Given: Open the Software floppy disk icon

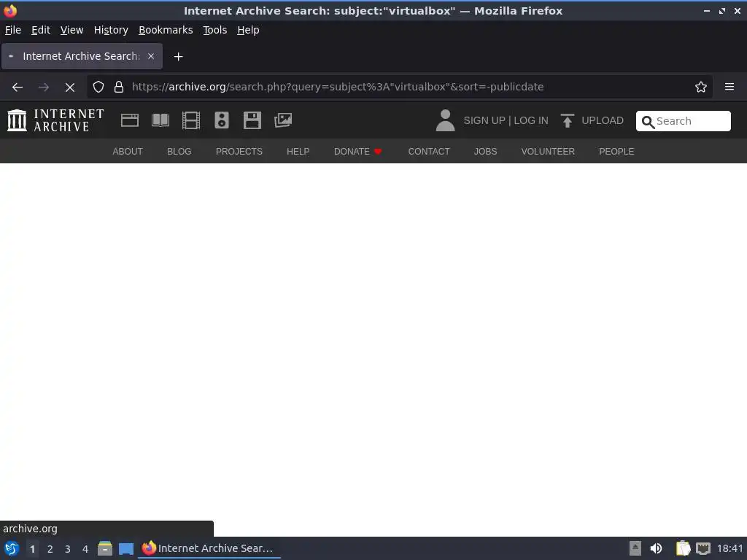Looking at the screenshot, I should click(x=252, y=120).
